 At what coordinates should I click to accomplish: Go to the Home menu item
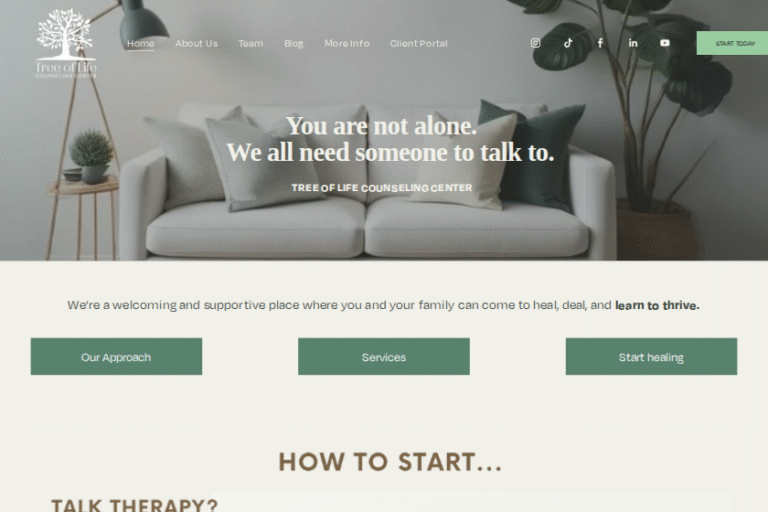141,44
